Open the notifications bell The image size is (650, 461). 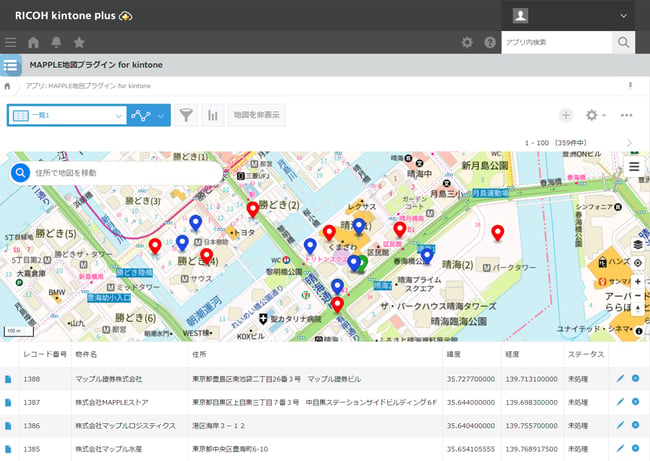pos(56,42)
